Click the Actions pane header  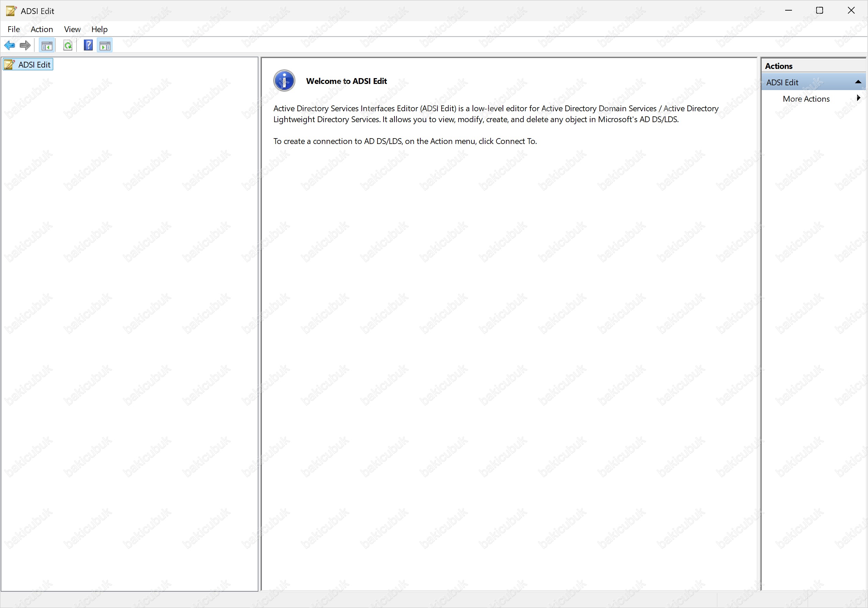813,66
